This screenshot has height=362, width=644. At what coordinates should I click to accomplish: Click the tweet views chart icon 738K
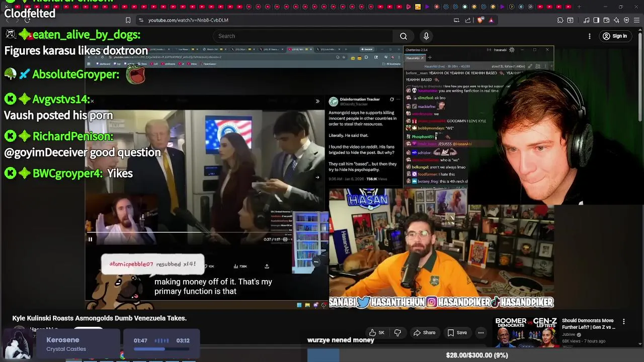pos(240,266)
